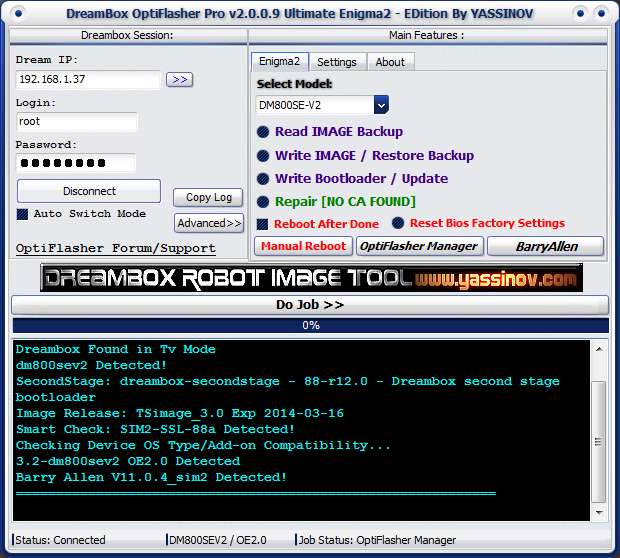This screenshot has width=620, height=558.
Task: Select Reset Bios Factory Settings option
Action: pyautogui.click(x=398, y=223)
